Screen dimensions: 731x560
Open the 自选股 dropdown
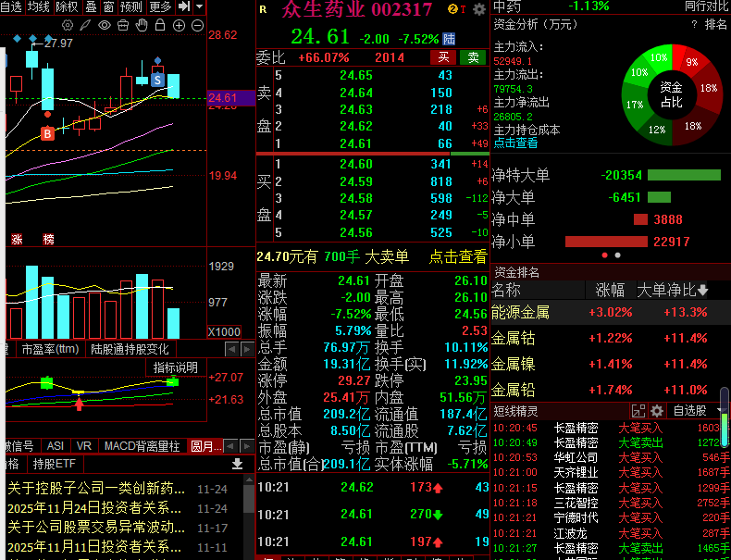click(698, 411)
